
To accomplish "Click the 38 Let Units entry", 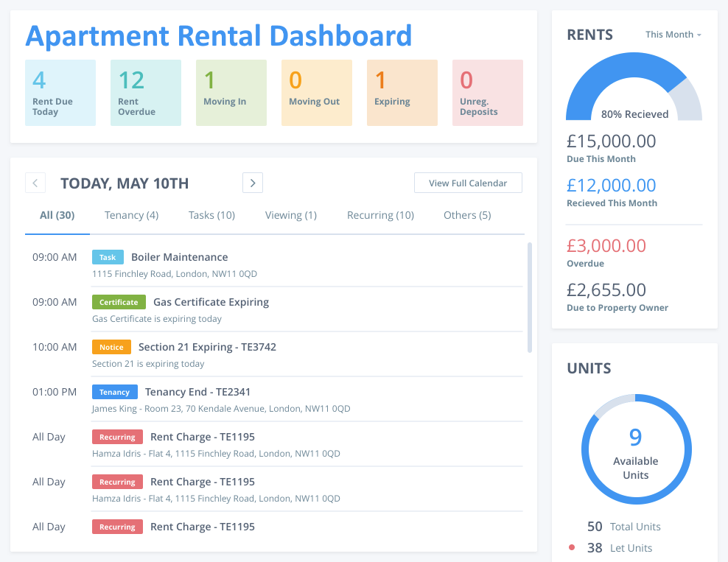I will click(x=620, y=548).
